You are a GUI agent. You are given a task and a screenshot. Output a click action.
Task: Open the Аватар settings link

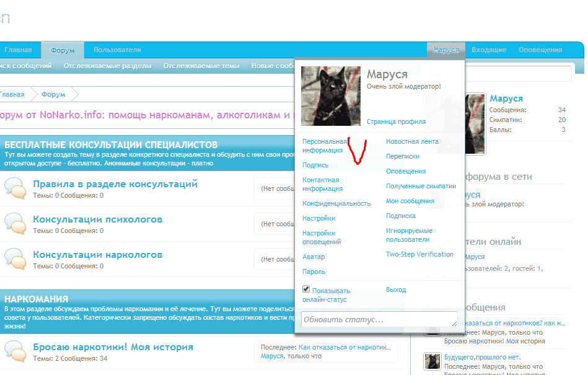[314, 257]
